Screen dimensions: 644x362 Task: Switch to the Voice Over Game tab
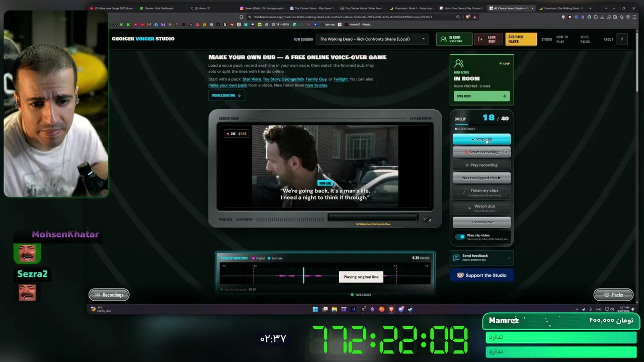(460, 8)
